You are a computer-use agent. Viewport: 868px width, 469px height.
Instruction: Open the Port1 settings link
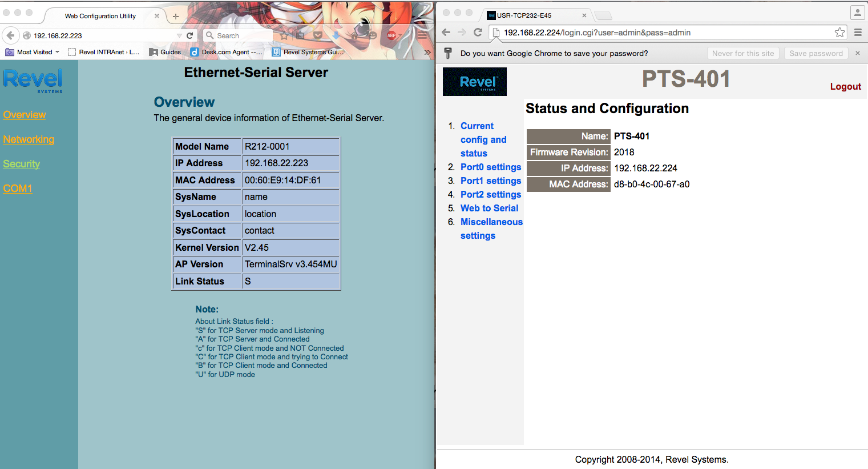click(490, 181)
